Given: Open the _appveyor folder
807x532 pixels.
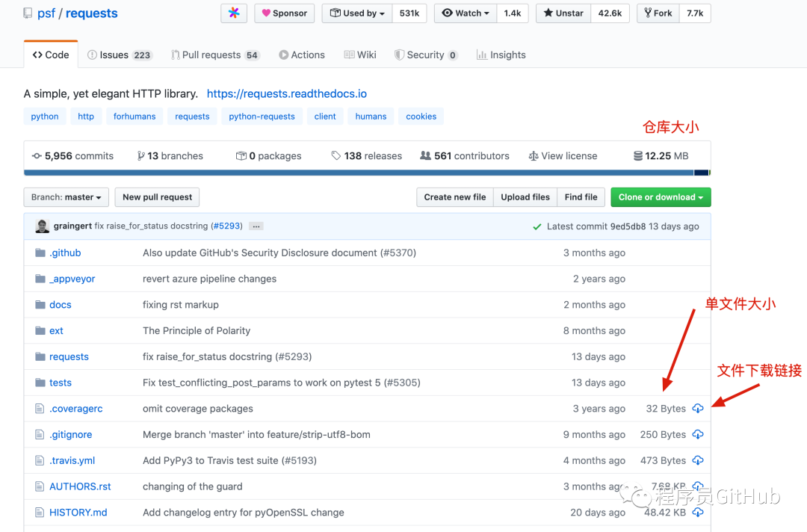Looking at the screenshot, I should pos(72,279).
